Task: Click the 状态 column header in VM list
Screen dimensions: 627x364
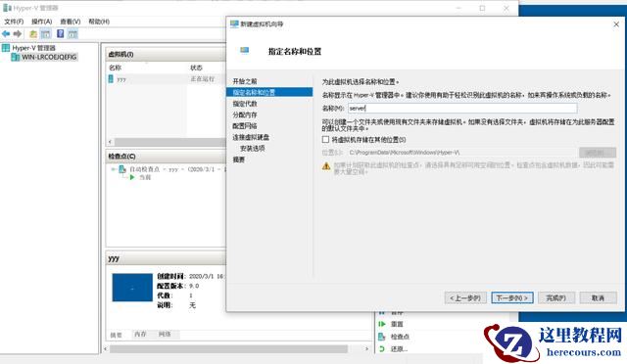Action: click(x=196, y=68)
